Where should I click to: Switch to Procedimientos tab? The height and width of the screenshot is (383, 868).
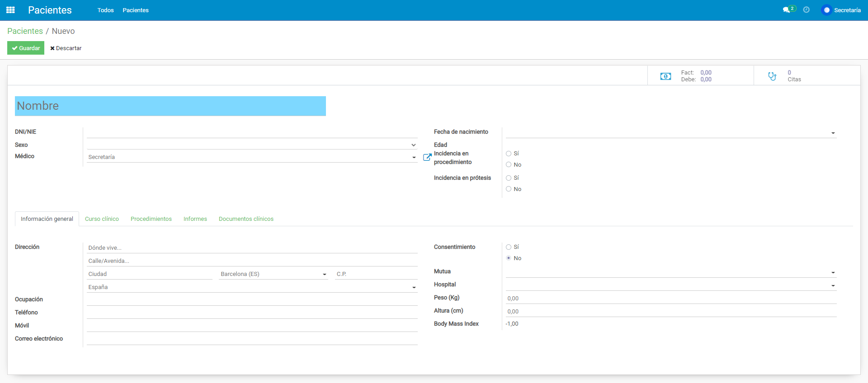pyautogui.click(x=151, y=219)
